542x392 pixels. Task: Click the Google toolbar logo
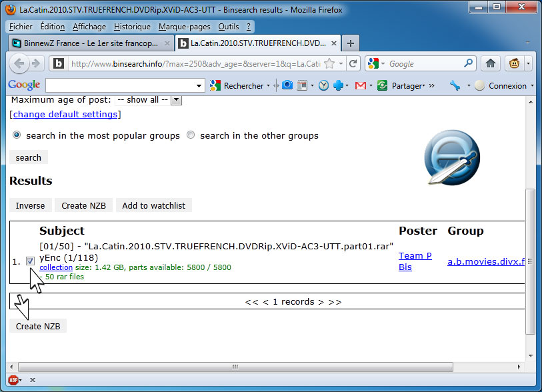pos(24,85)
